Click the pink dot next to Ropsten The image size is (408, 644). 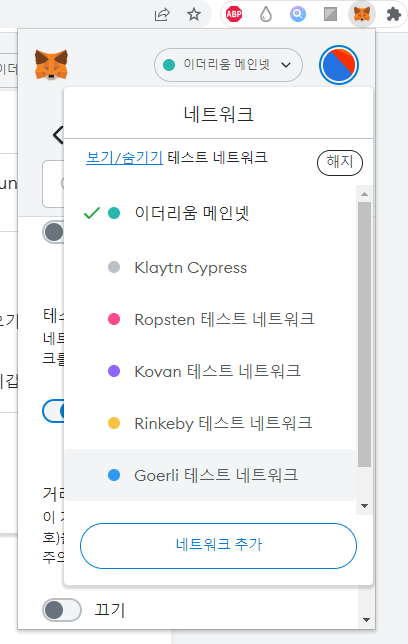pyautogui.click(x=114, y=319)
